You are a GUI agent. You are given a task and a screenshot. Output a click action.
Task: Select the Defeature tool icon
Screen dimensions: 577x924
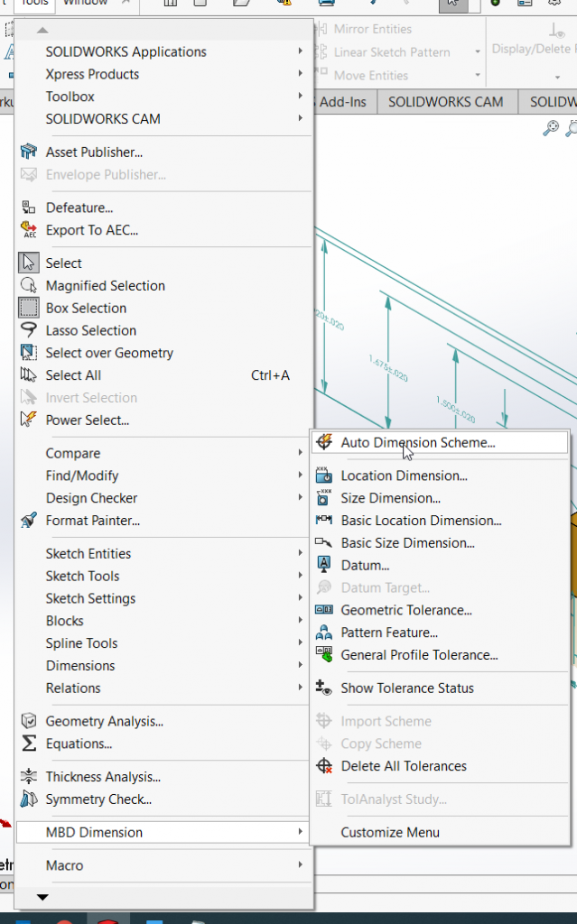pos(29,208)
